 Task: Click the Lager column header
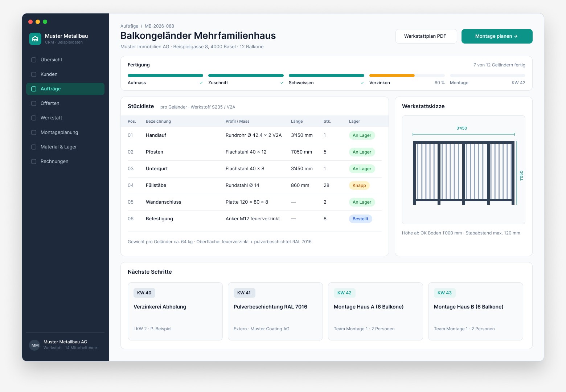pyautogui.click(x=354, y=121)
